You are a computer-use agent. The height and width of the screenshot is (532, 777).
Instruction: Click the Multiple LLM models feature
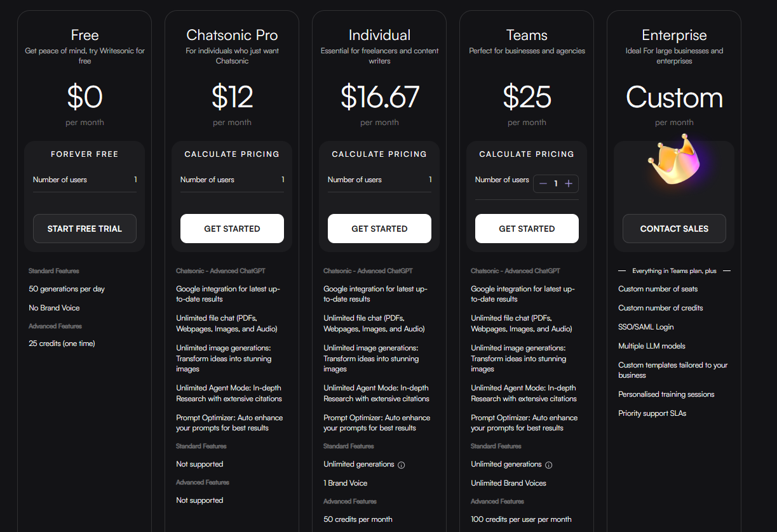[652, 346]
